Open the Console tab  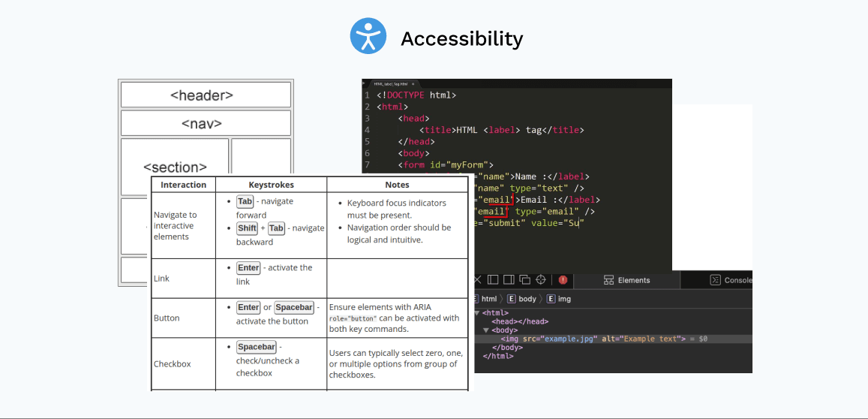pos(731,280)
